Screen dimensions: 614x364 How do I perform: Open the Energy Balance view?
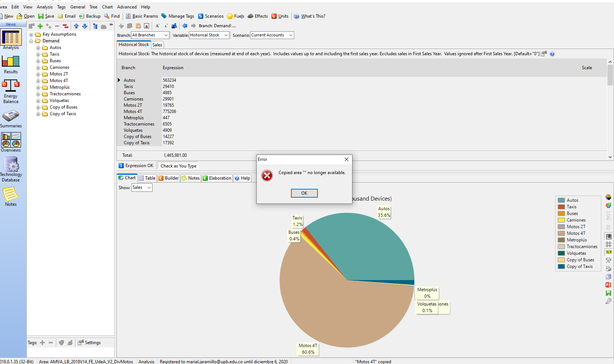tap(11, 92)
